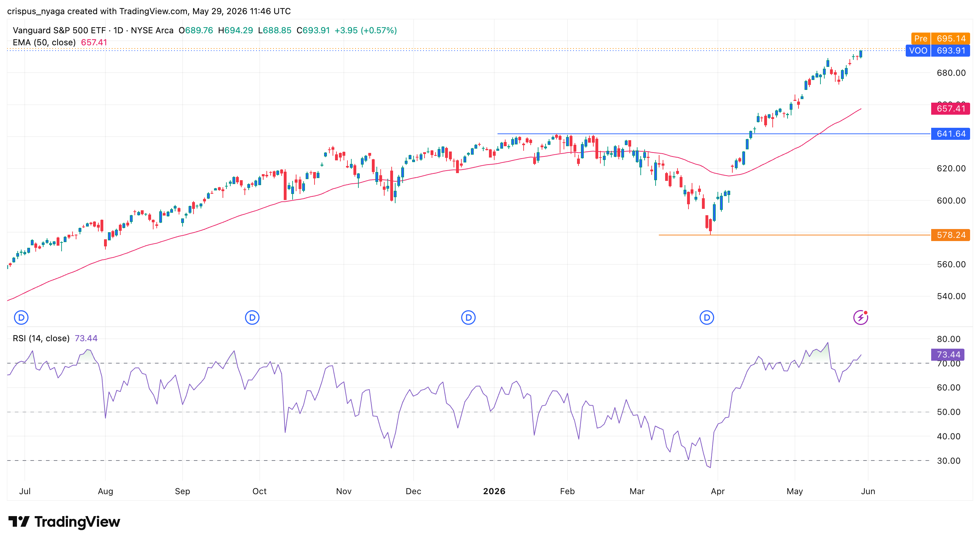Click the 657.41 value in EMA legend

pos(94,42)
